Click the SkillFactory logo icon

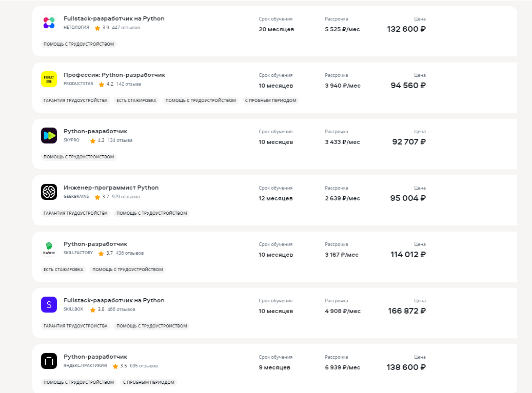pyautogui.click(x=49, y=249)
